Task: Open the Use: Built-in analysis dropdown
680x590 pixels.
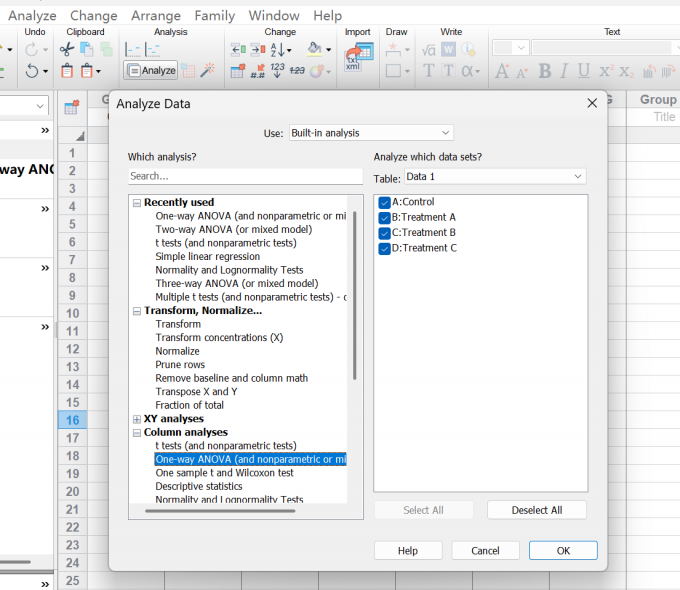Action: [x=371, y=133]
